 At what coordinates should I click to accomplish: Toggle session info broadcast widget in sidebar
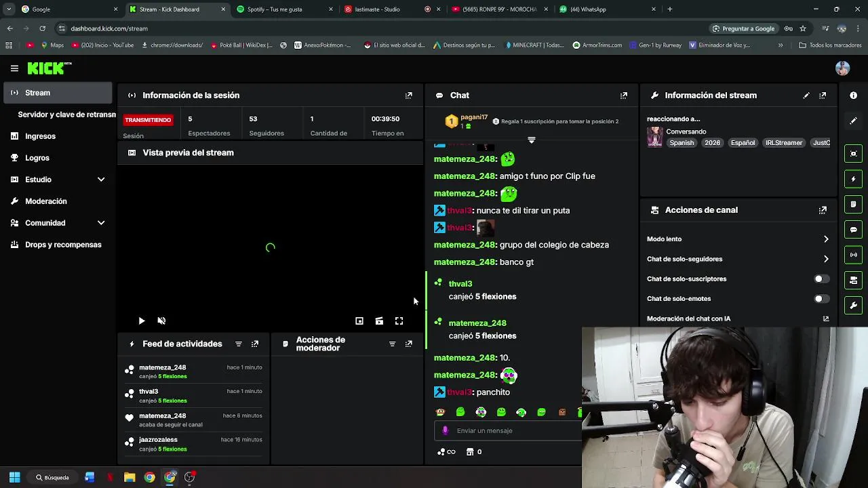coord(854,255)
